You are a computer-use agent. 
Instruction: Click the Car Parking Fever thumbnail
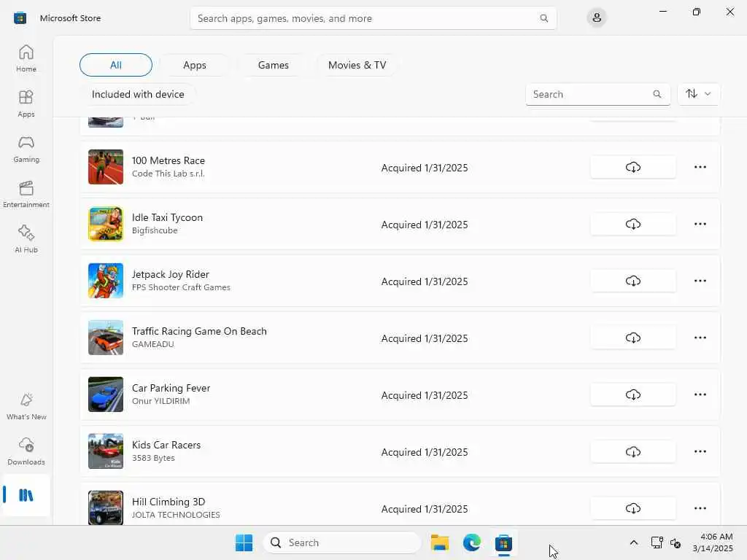tap(106, 394)
